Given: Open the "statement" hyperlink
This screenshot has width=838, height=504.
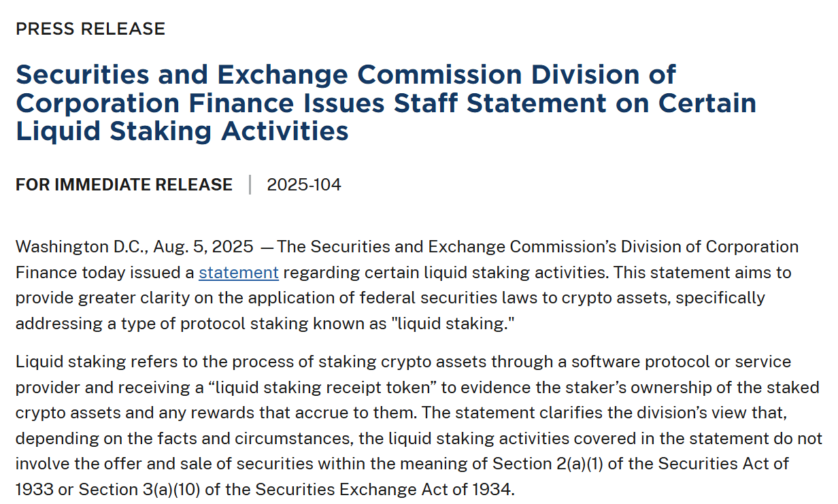Looking at the screenshot, I should coord(238,273).
